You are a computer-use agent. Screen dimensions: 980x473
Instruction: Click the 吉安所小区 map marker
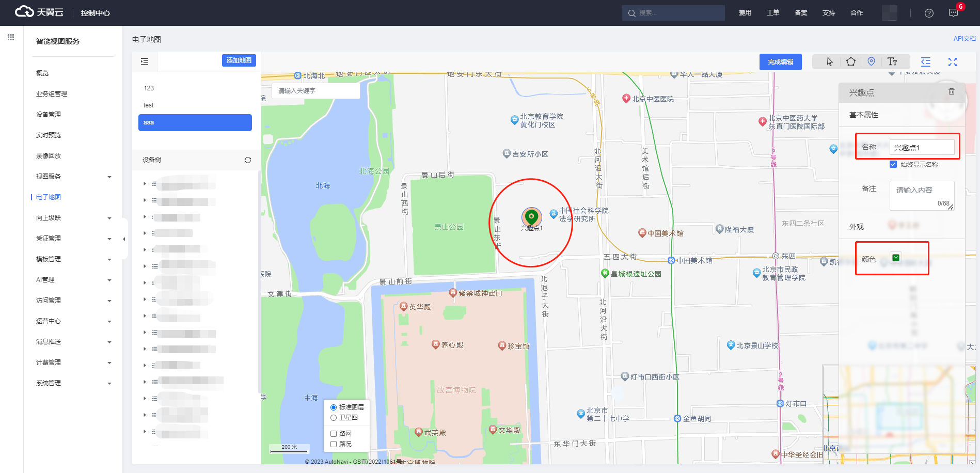coord(507,153)
